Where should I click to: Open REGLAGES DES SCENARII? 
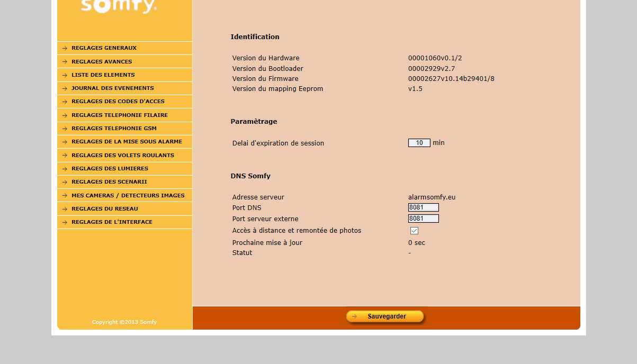point(124,182)
